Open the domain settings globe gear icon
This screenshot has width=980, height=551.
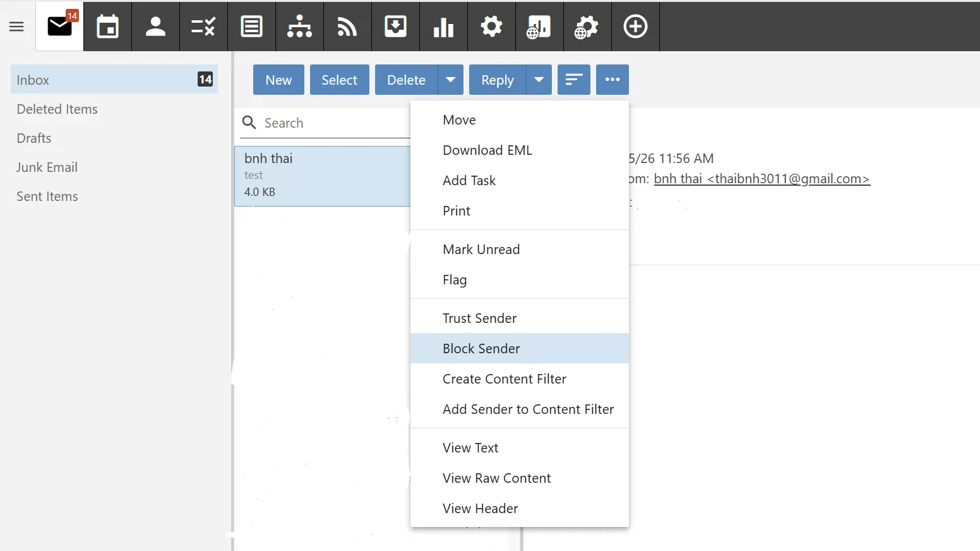click(x=588, y=27)
